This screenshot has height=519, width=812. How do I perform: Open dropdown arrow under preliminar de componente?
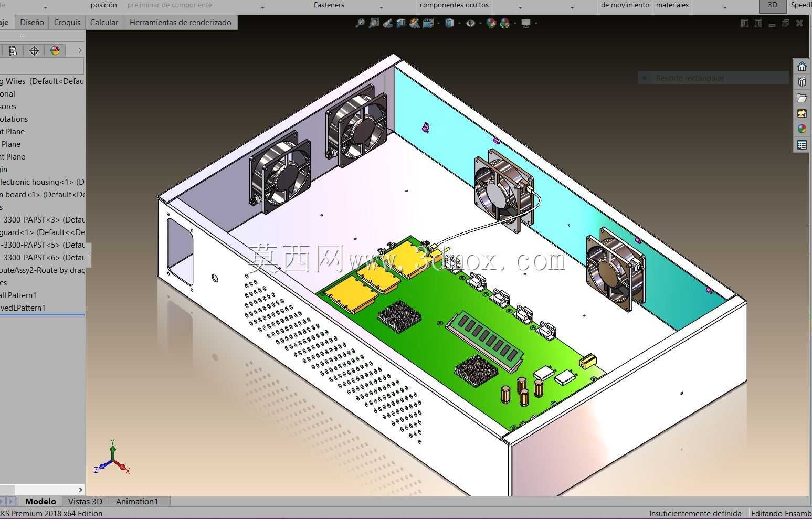(x=262, y=8)
